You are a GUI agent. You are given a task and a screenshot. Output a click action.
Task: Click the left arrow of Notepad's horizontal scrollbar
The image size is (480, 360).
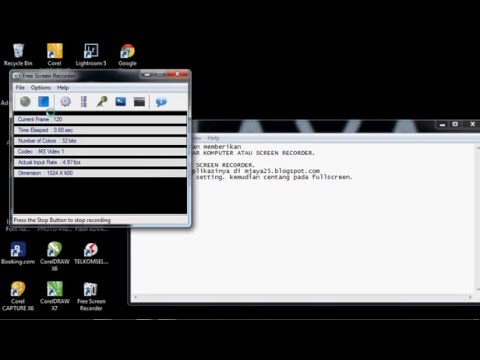click(135, 297)
